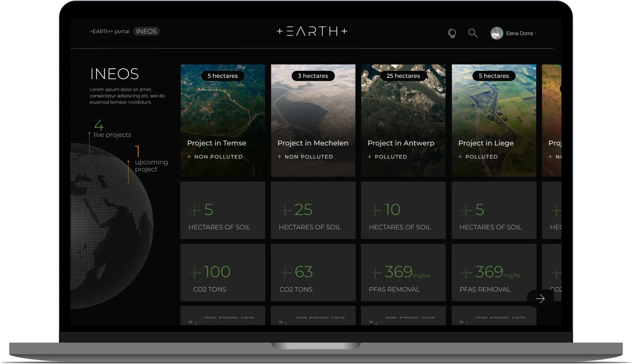This screenshot has width=632, height=364.
Task: Select the 25 HECTARES OF SOIL stat tile
Action: click(x=313, y=210)
